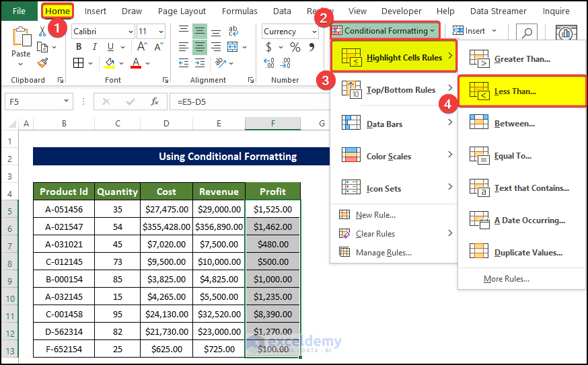Screen dimensions: 588x365
Task: Click the Percent Style icon
Action: (295, 47)
